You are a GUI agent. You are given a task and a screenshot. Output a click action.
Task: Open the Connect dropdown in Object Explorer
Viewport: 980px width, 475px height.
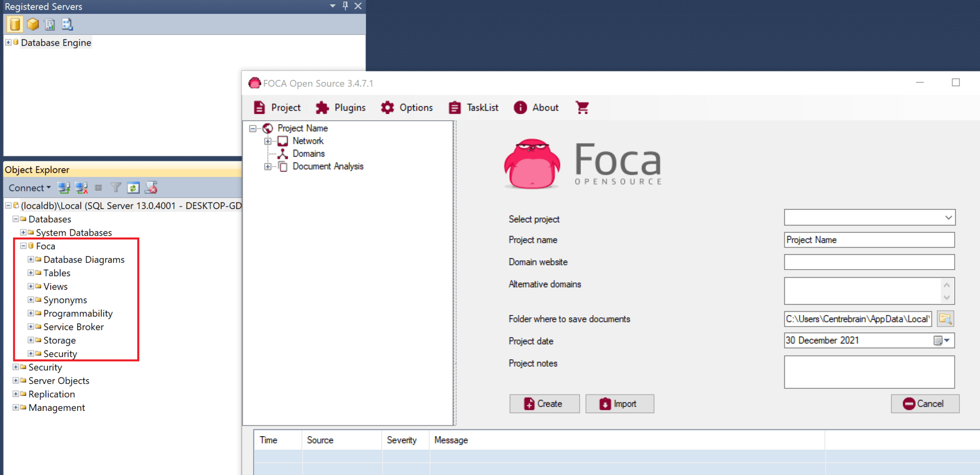pyautogui.click(x=29, y=188)
